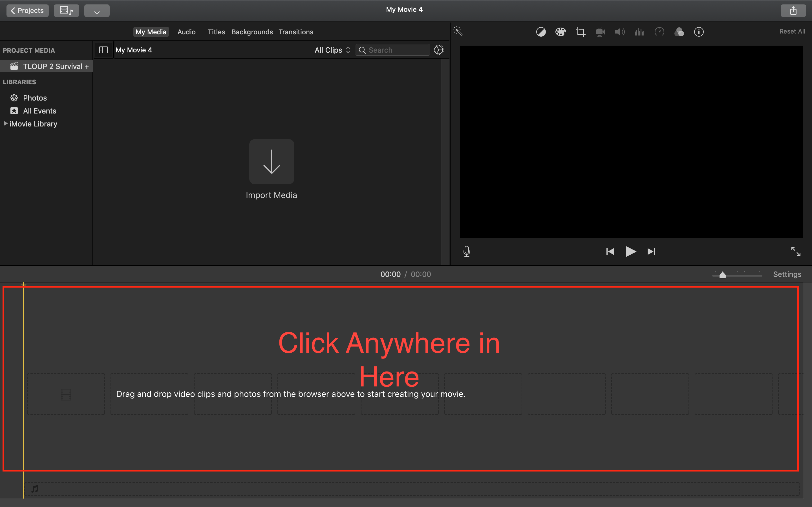Screen dimensions: 812x507
Task: Click the magic wand auto-enhance icon
Action: [458, 31]
